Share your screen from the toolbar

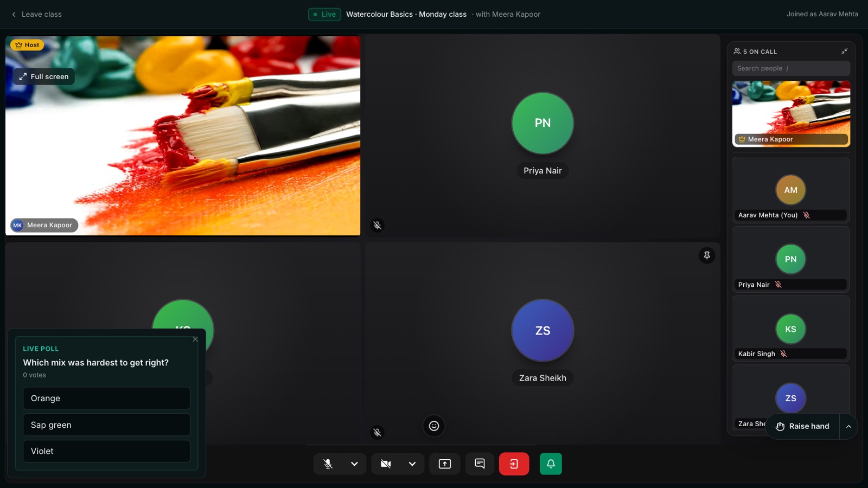coord(445,464)
